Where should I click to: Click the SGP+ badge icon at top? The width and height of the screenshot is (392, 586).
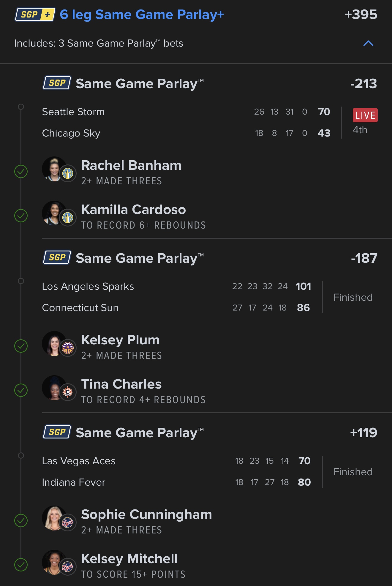(35, 15)
